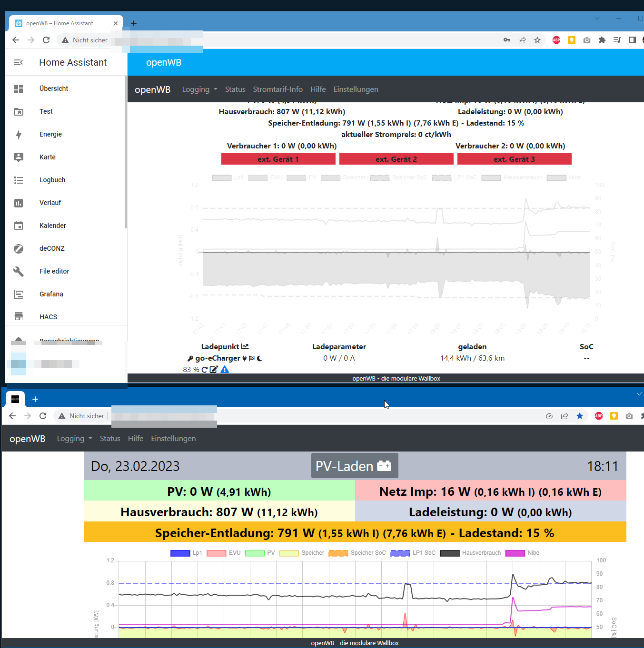Open the Energie page in the sidebar
The height and width of the screenshot is (648, 644).
tap(50, 134)
